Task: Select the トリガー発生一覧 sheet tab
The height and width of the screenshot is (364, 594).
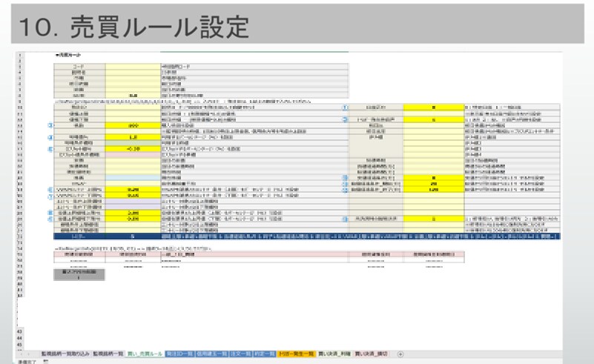Action: 296,354
